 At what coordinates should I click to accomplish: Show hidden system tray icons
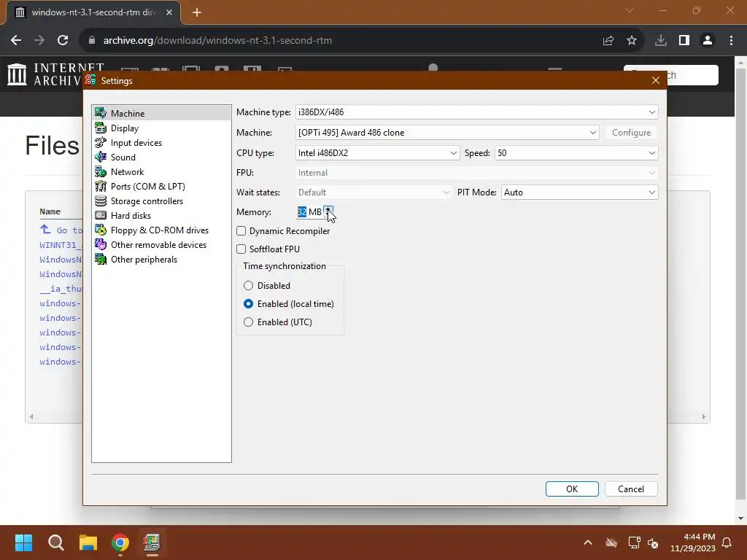588,542
